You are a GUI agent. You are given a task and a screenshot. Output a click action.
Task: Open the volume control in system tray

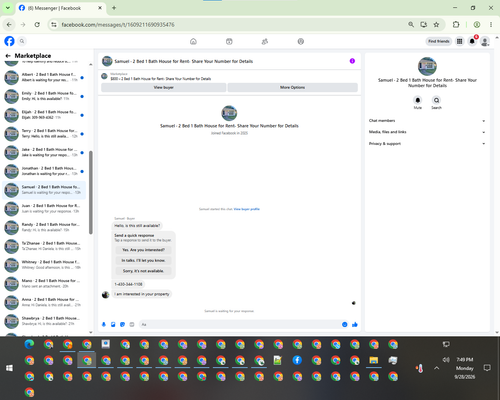(446, 360)
